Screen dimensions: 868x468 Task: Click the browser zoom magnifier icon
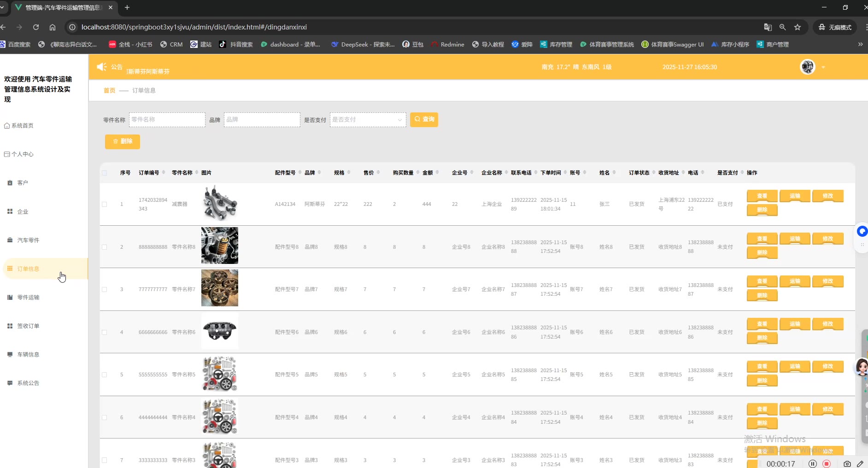[x=782, y=27]
